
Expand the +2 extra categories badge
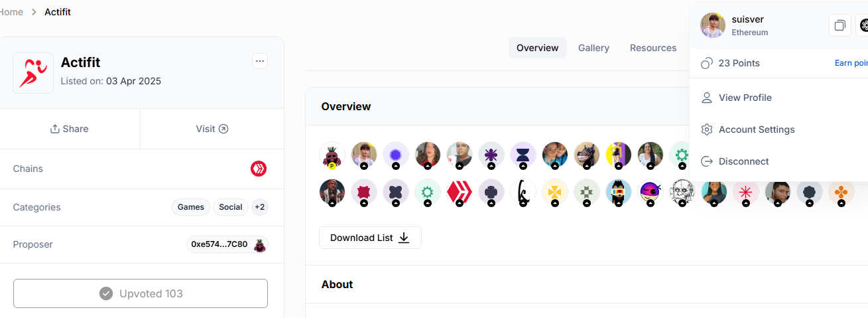260,207
